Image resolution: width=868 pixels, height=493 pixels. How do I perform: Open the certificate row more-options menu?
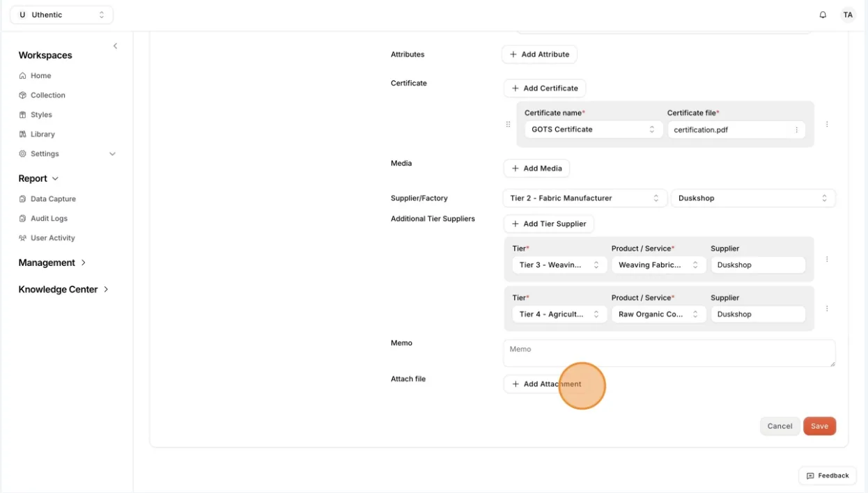[827, 124]
